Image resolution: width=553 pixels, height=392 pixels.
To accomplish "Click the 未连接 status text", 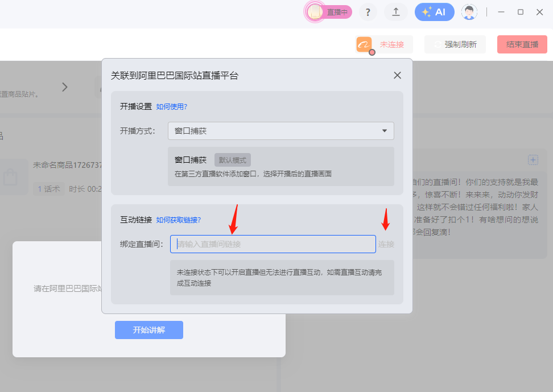I will click(x=392, y=45).
